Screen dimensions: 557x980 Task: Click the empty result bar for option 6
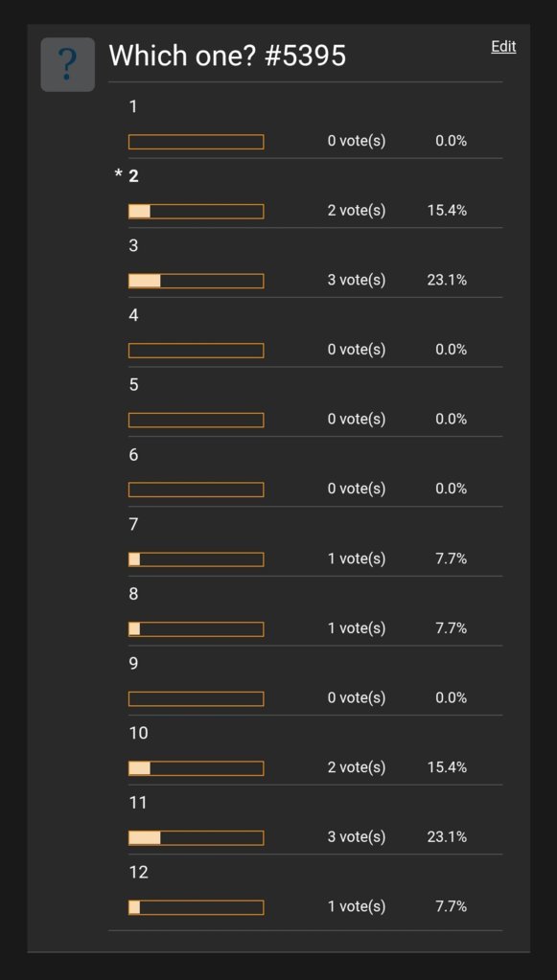[197, 490]
